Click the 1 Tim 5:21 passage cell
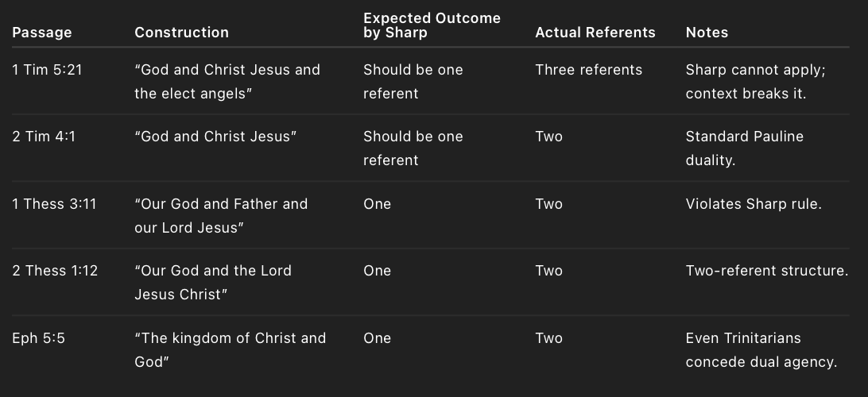Image resolution: width=868 pixels, height=397 pixels. point(48,70)
